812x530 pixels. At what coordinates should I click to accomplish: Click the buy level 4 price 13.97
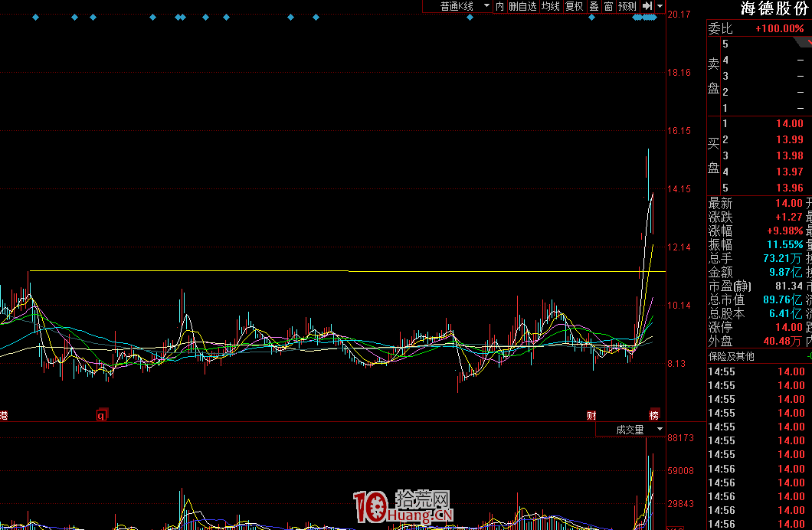click(790, 172)
